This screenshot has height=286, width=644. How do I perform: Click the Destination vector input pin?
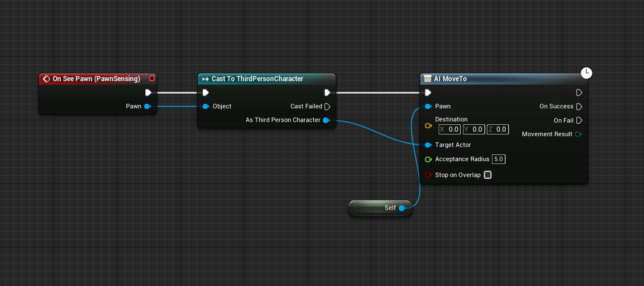[x=428, y=125]
